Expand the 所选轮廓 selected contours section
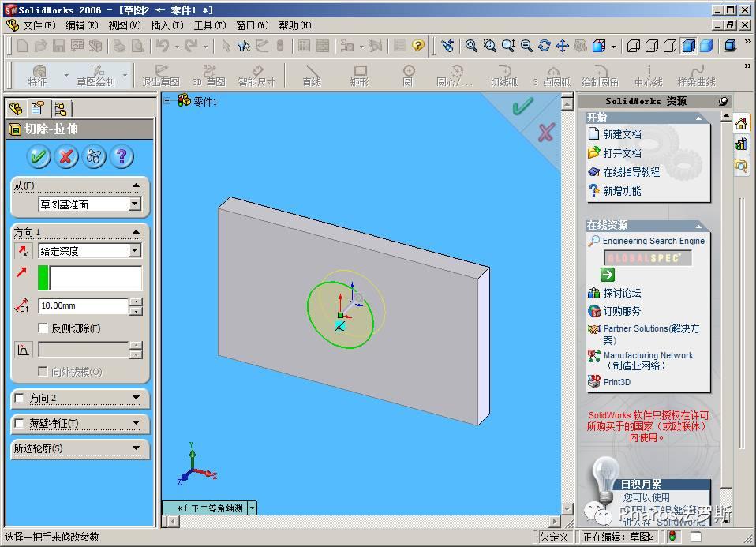756x547 pixels. pos(137,448)
